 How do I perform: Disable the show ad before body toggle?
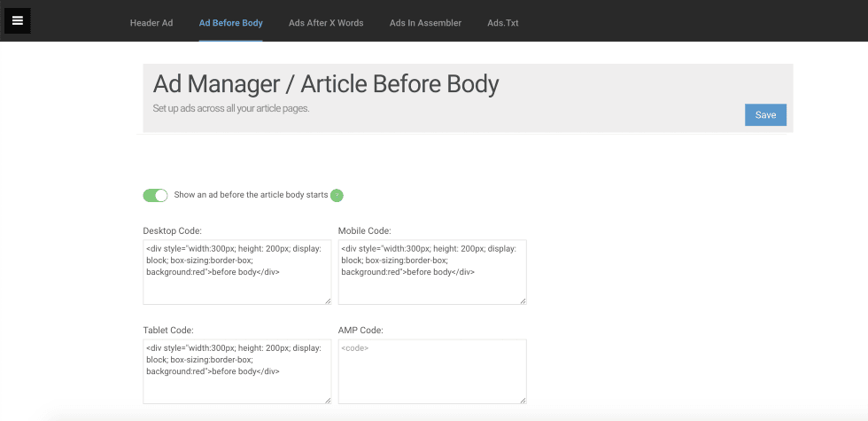(x=155, y=196)
